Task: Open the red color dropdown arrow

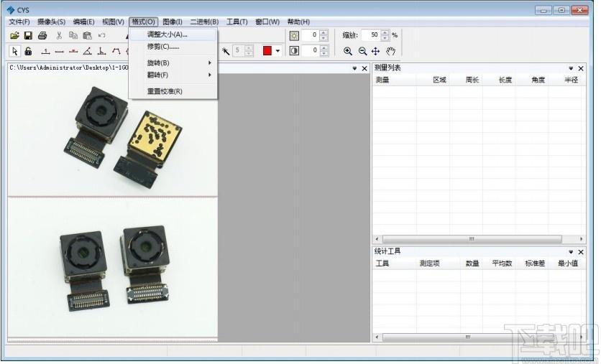Action: click(x=278, y=51)
